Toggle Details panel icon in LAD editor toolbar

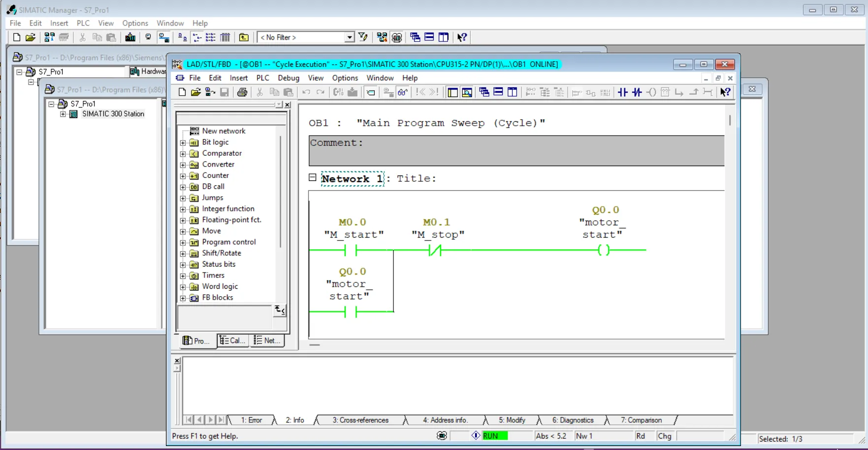[467, 92]
